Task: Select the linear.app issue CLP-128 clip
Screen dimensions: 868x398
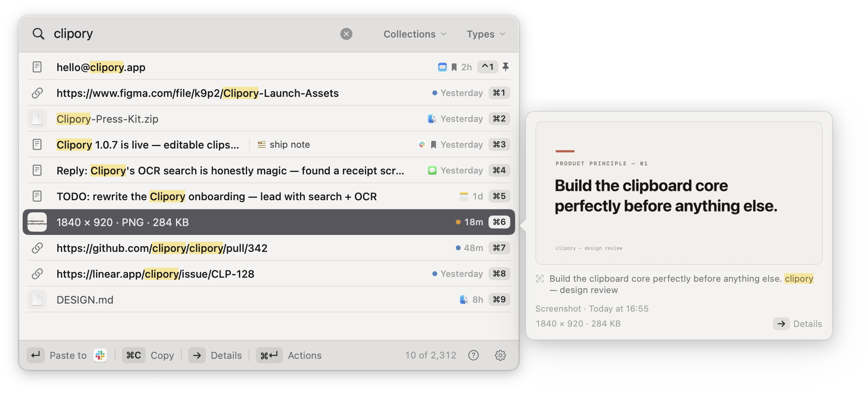Action: (x=155, y=274)
